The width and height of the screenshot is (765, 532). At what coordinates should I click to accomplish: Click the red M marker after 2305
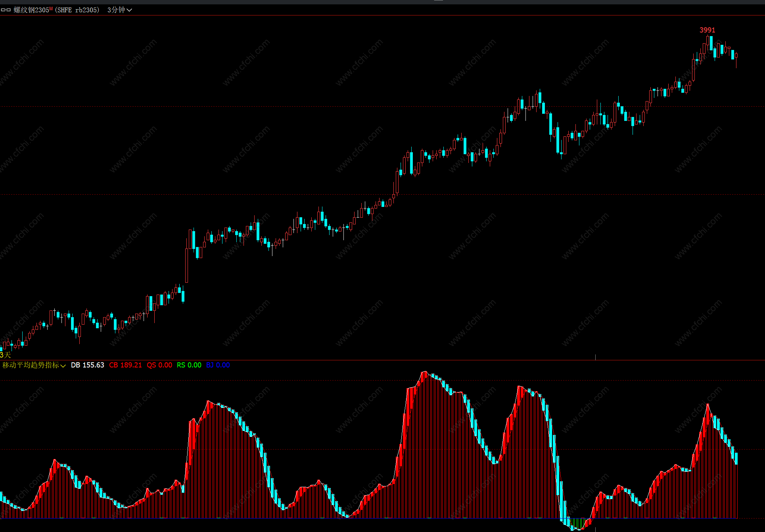pos(51,8)
